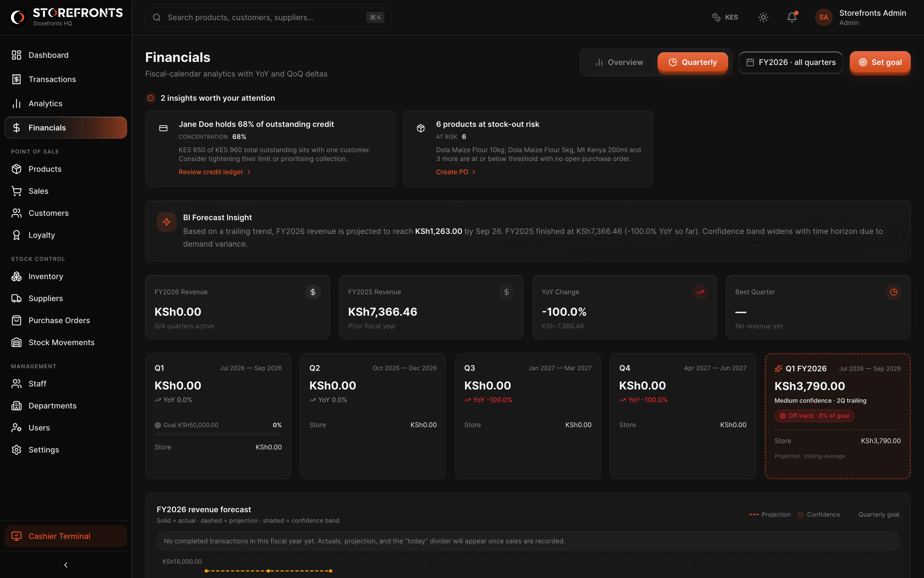Click the Confidence legend swatch

pyautogui.click(x=801, y=514)
